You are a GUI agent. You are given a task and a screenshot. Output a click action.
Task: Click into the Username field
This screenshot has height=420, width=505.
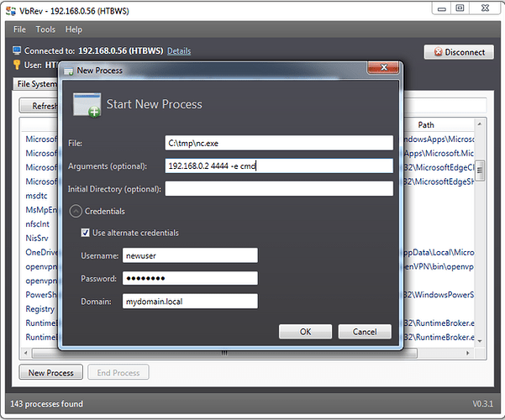click(x=189, y=255)
